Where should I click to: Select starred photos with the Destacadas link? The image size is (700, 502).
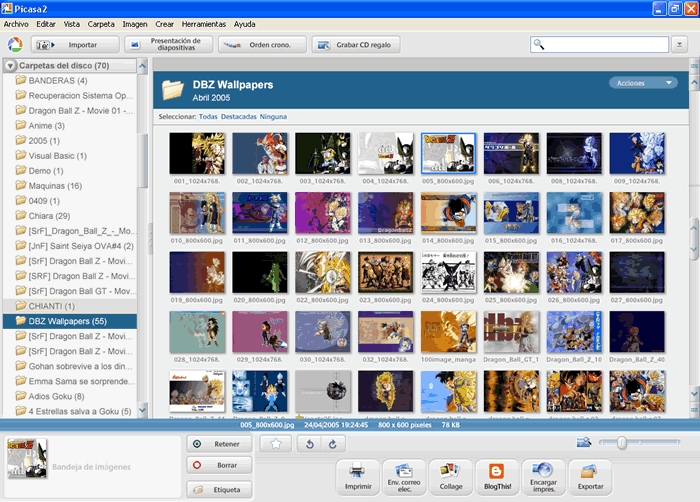[238, 117]
